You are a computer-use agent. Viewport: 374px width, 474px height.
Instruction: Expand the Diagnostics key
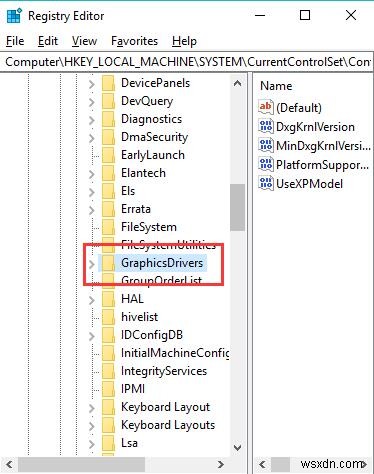92,120
